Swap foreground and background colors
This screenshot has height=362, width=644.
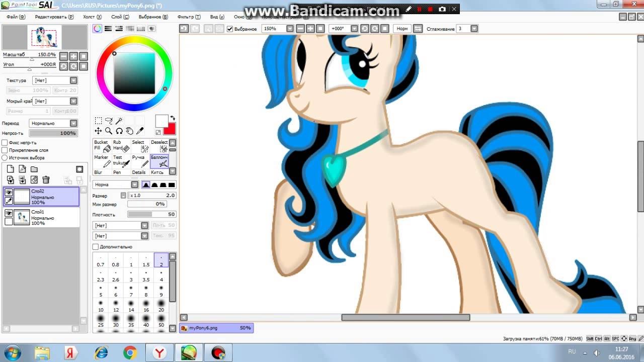173,118
